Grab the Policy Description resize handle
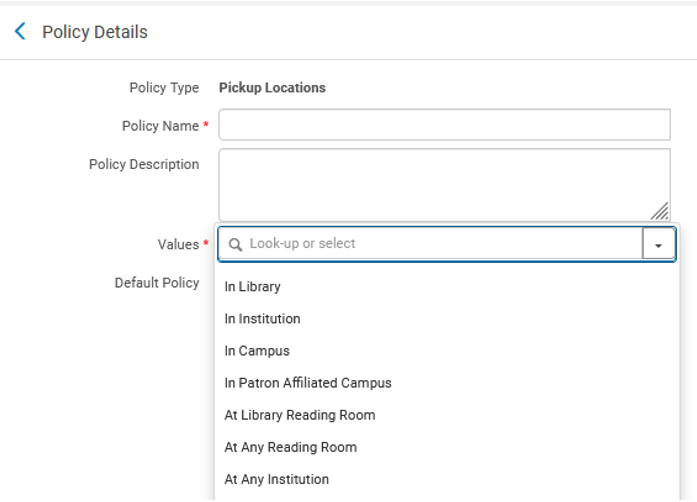Viewport: 697px width, 502px height. click(x=660, y=211)
